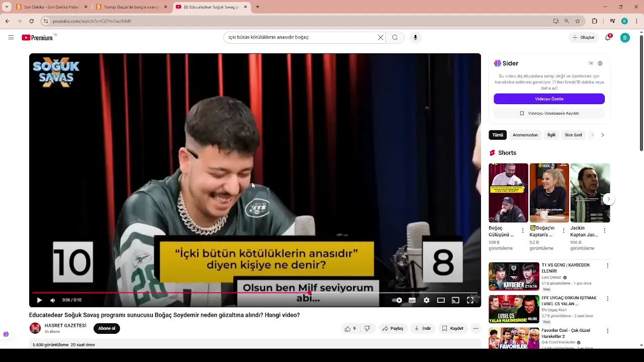The height and width of the screenshot is (362, 644).
Task: Open HASRET GAZETESİ channel avatar
Action: tap(35, 328)
